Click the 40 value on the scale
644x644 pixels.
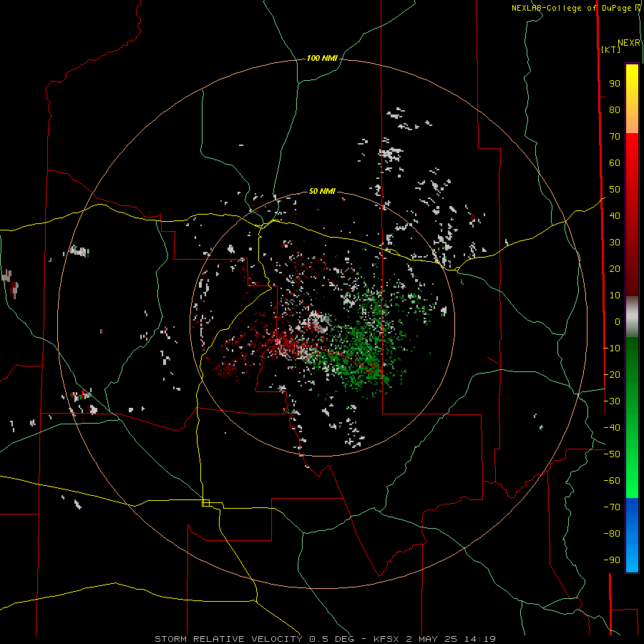point(615,216)
